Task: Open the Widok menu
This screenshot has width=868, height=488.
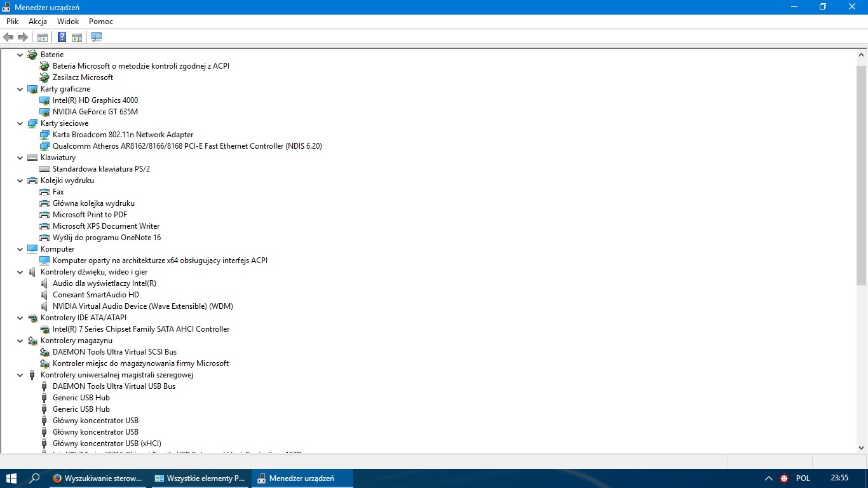Action: coord(67,21)
